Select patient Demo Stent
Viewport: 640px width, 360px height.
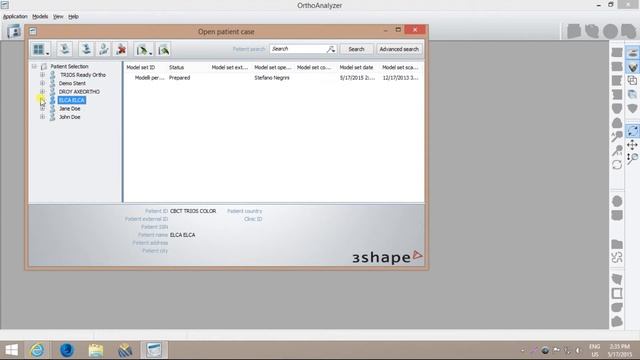point(72,83)
